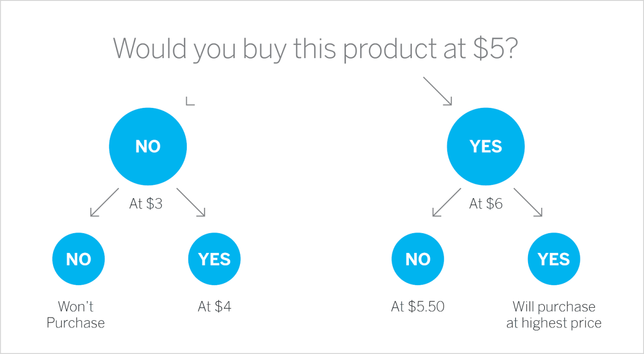Screen dimensions: 644x354
Task: Click the 'At $5.50' outcome label
Action: coord(418,307)
